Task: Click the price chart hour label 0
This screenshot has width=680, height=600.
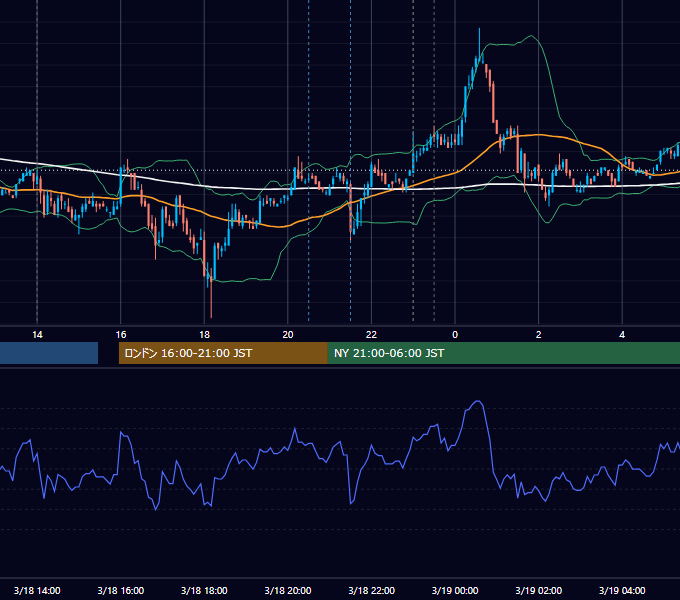Action: [x=455, y=335]
